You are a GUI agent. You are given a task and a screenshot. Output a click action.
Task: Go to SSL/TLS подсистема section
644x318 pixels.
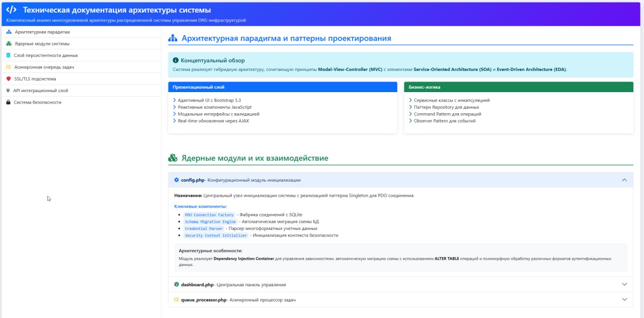35,79
